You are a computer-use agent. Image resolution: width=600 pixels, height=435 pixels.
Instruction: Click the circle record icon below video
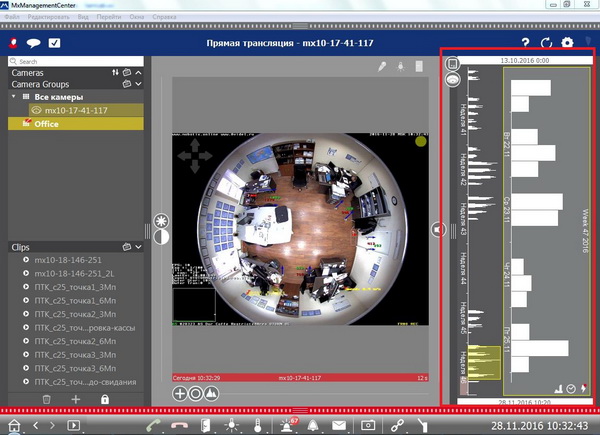(x=196, y=393)
